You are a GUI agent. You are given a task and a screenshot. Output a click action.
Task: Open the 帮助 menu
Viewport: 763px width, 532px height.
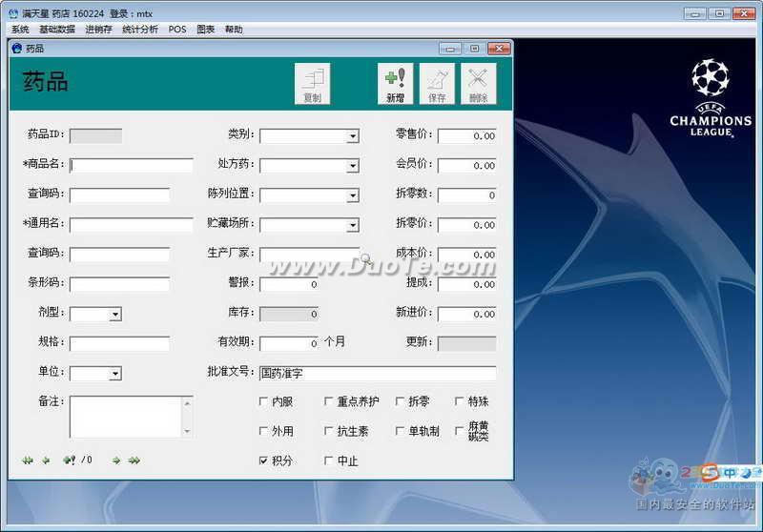tap(234, 30)
